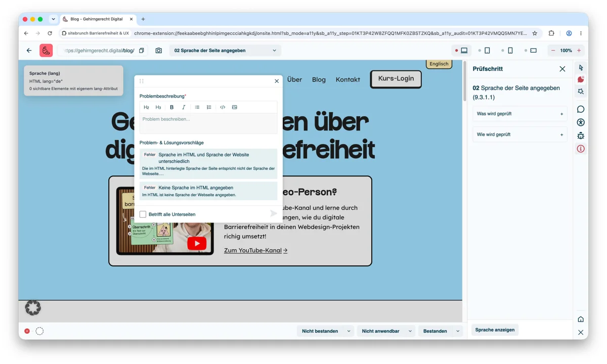Screen dimensions: 607x364
Task: Click the sitebrunch logo icon in the toolbar
Action: coord(46,51)
